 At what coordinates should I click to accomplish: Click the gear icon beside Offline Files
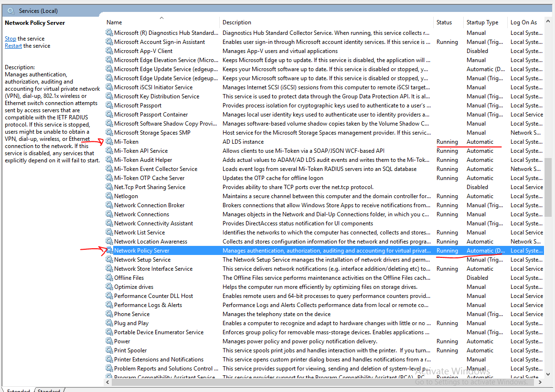coord(109,278)
